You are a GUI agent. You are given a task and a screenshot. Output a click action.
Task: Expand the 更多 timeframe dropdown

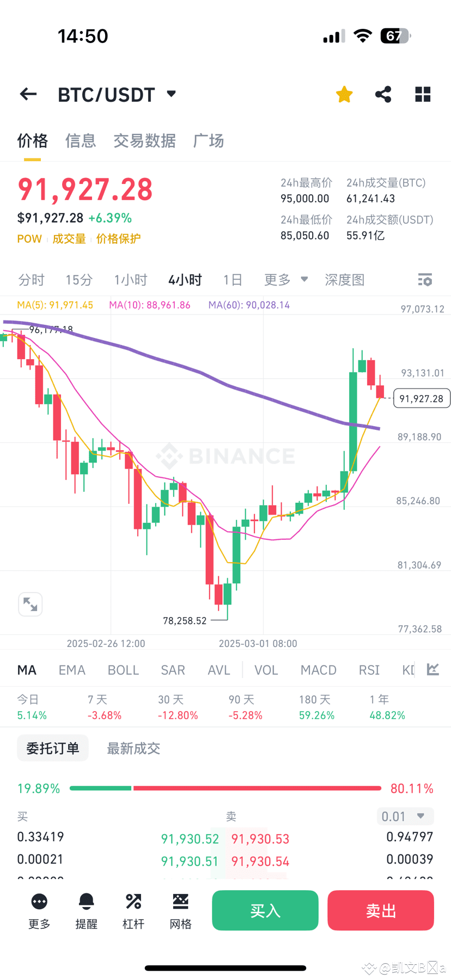coord(286,279)
